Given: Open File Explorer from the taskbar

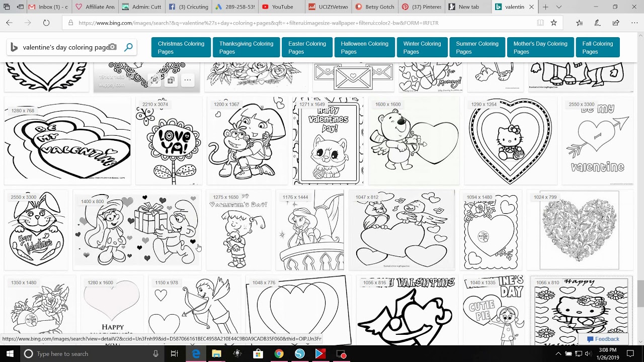Looking at the screenshot, I should coord(216,354).
